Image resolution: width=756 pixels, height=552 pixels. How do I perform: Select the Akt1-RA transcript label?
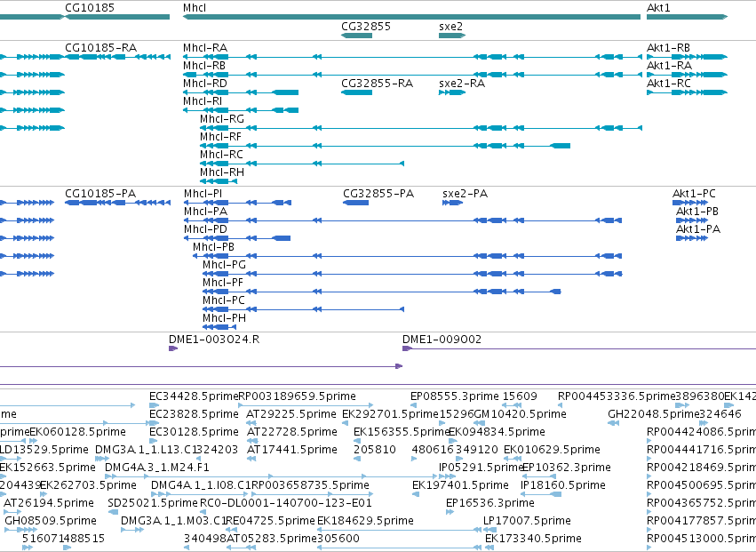point(669,66)
